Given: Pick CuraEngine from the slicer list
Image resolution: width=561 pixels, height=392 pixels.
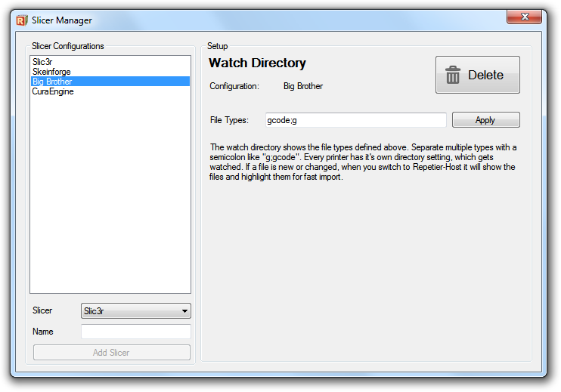Looking at the screenshot, I should pos(53,91).
